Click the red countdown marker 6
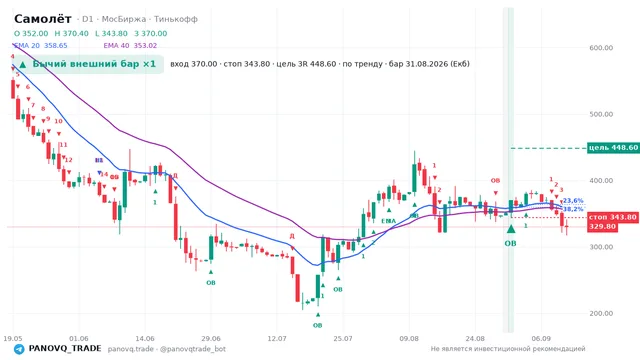The height and width of the screenshot is (360, 640). (28, 87)
